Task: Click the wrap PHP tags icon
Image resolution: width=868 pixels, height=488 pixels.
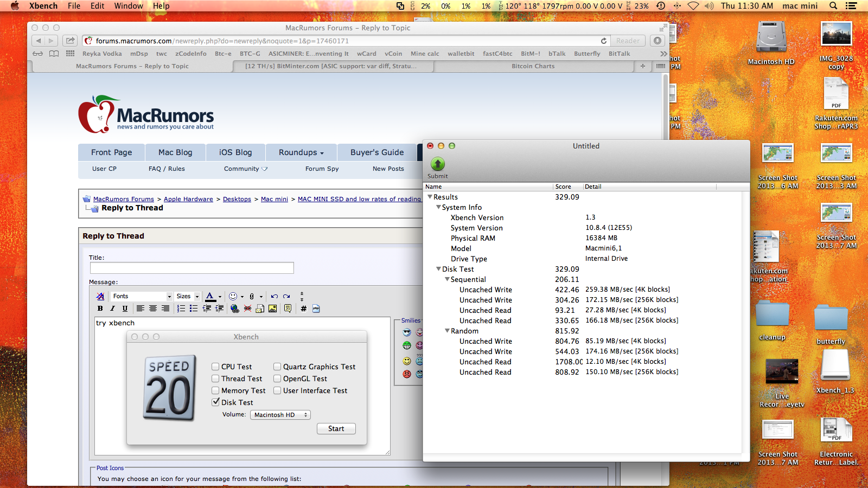Action: tap(316, 309)
